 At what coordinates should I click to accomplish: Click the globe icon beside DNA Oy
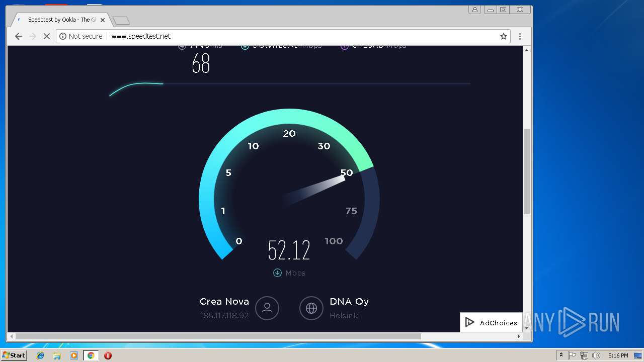(311, 308)
